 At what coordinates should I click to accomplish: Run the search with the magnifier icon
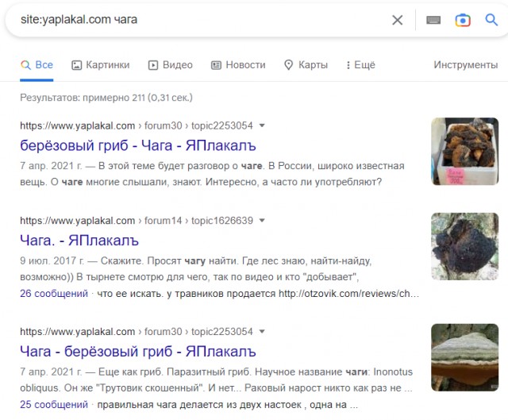[491, 20]
